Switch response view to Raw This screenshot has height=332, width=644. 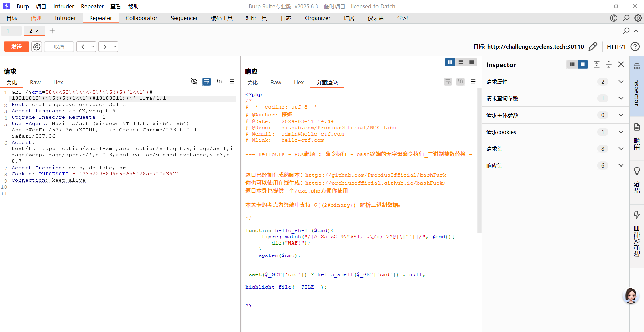pyautogui.click(x=276, y=82)
